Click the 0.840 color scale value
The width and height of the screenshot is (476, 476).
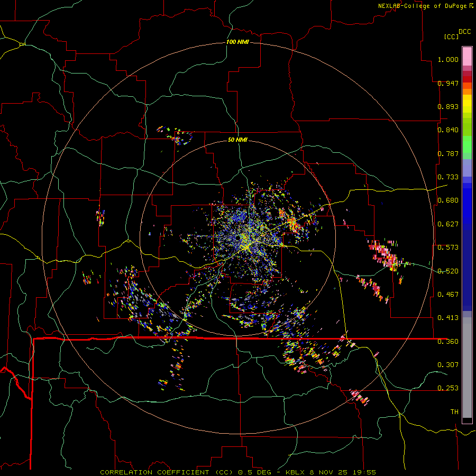pos(448,130)
